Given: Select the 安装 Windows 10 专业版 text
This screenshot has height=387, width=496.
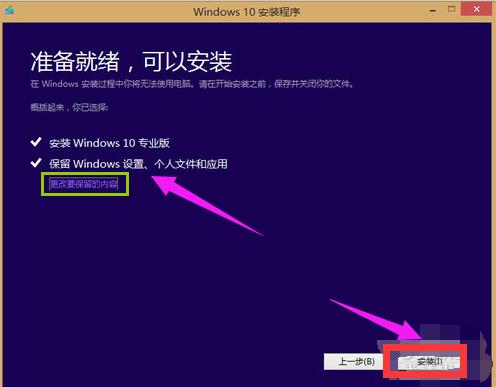Looking at the screenshot, I should point(109,143).
